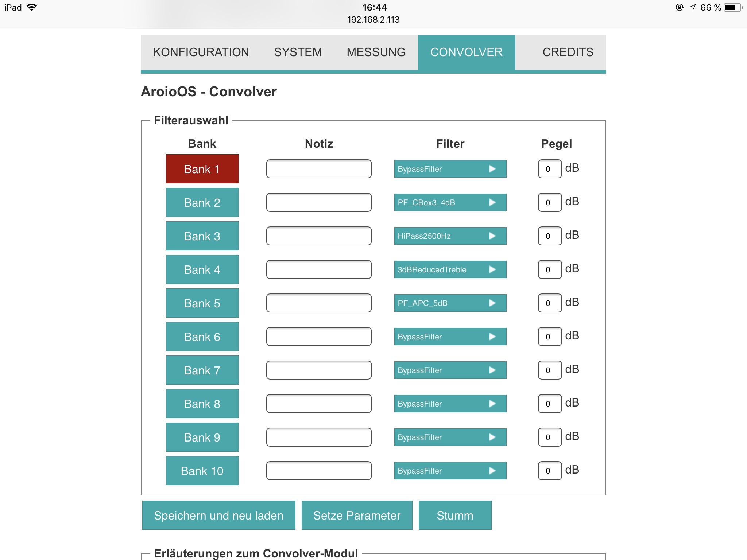Go to the CREDITS tab

pos(568,52)
